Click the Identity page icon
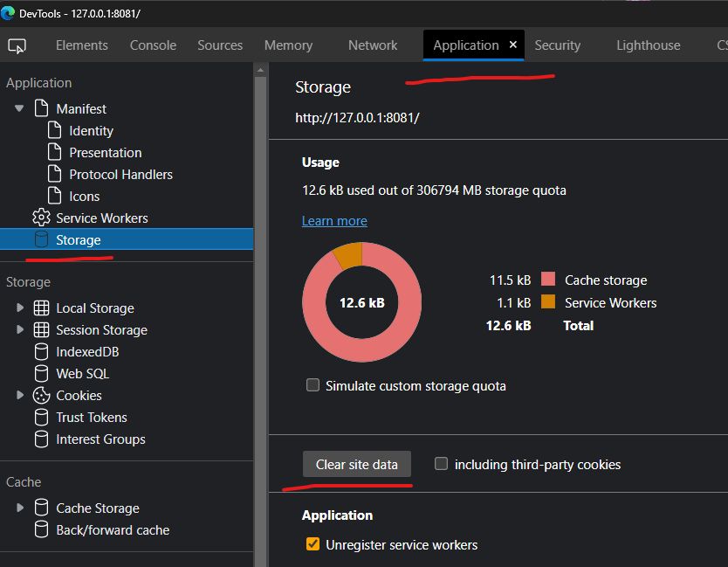This screenshot has height=567, width=728. (x=54, y=130)
